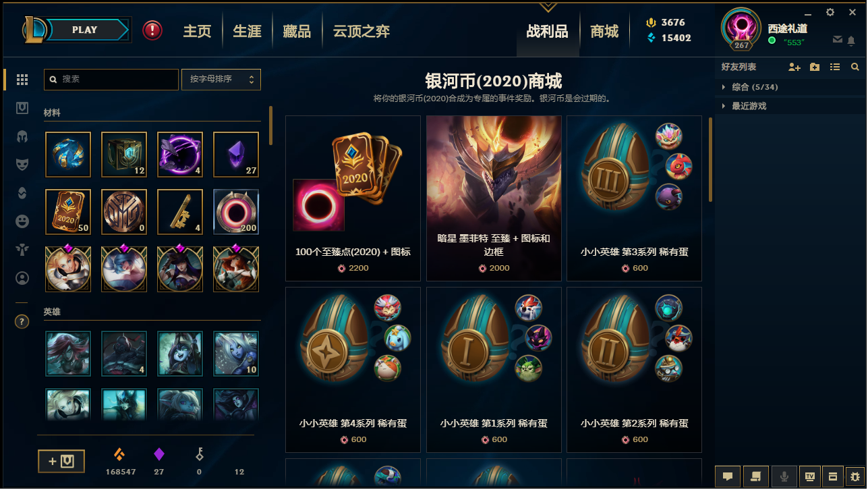The height and width of the screenshot is (490, 868).
Task: Select the all-items grid filter
Action: (x=22, y=80)
